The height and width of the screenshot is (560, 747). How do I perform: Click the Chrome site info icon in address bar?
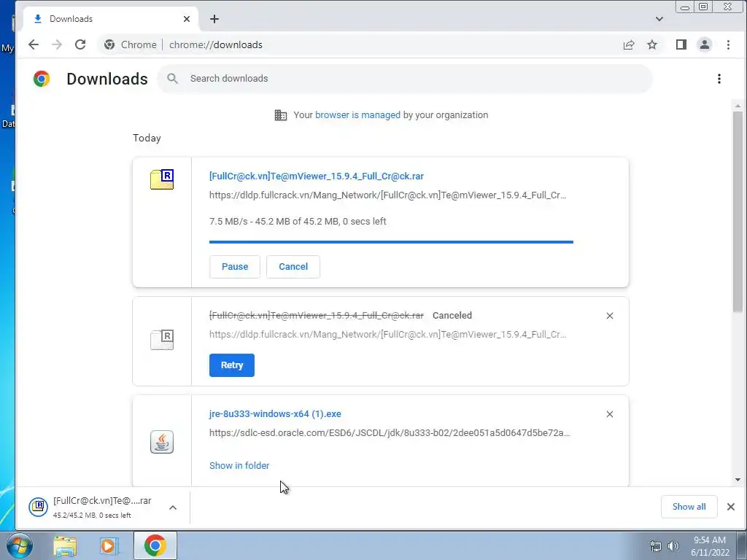pos(109,44)
